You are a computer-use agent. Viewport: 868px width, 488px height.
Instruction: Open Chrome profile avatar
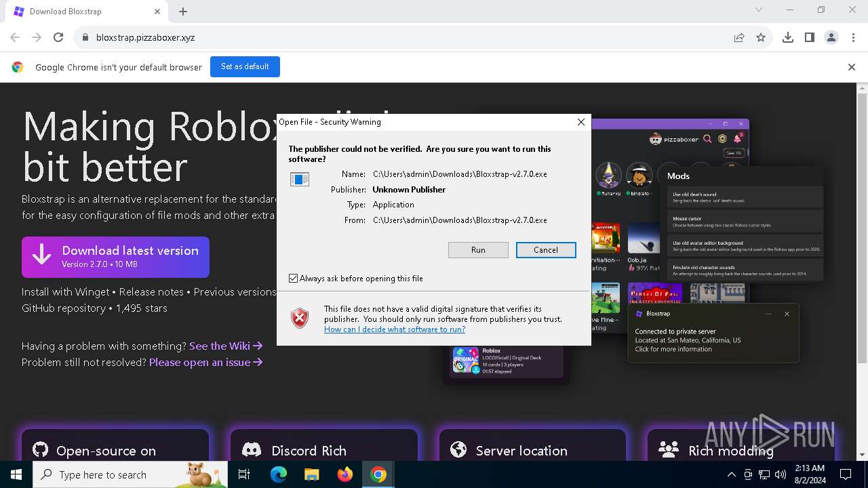(x=831, y=37)
